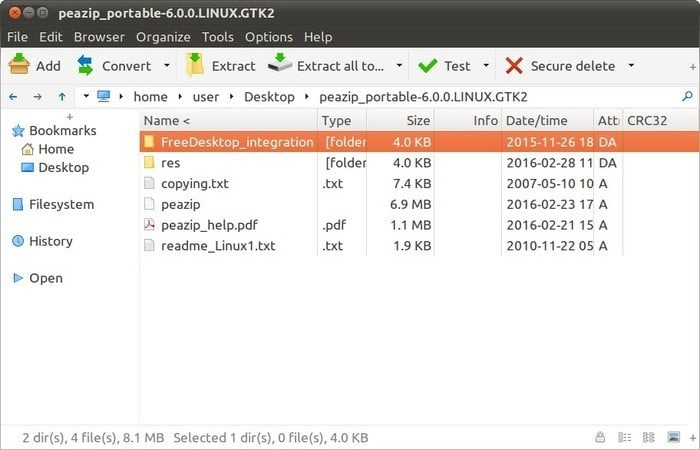Expand the breadcrumb arrow before user

point(180,96)
